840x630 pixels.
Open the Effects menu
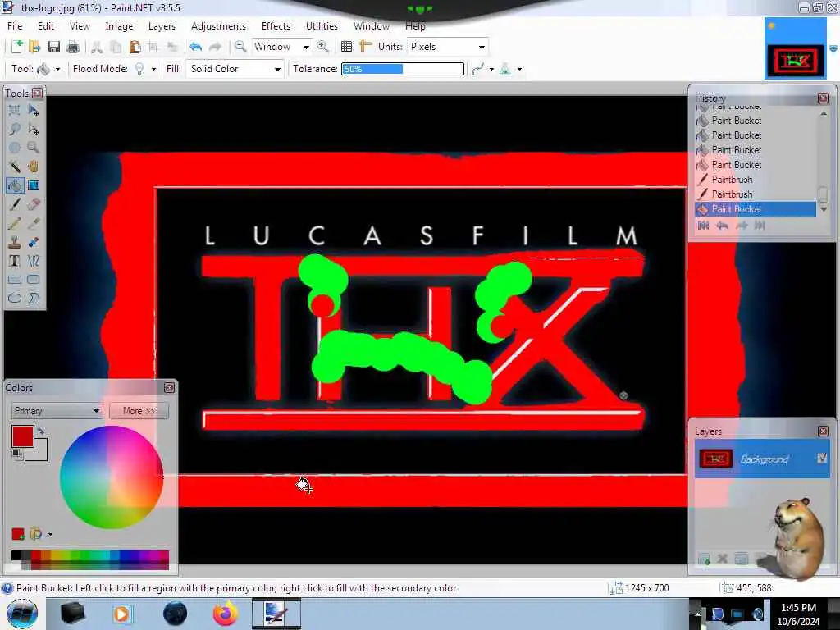(276, 25)
